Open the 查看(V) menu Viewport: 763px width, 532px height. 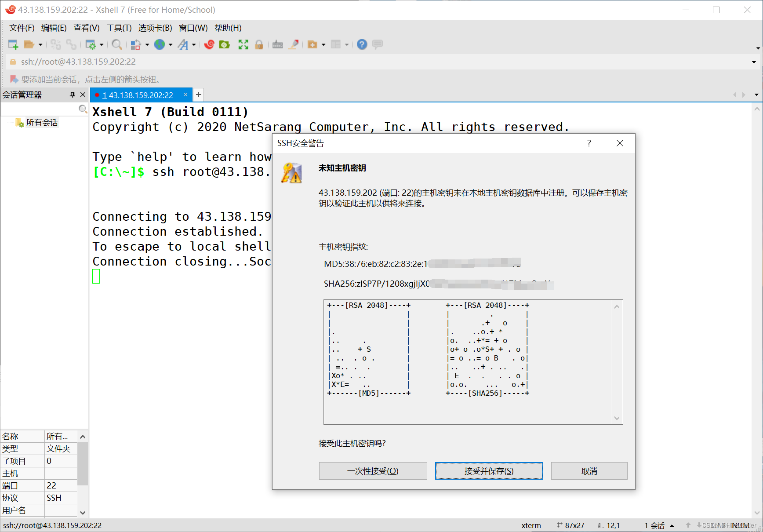click(86, 28)
